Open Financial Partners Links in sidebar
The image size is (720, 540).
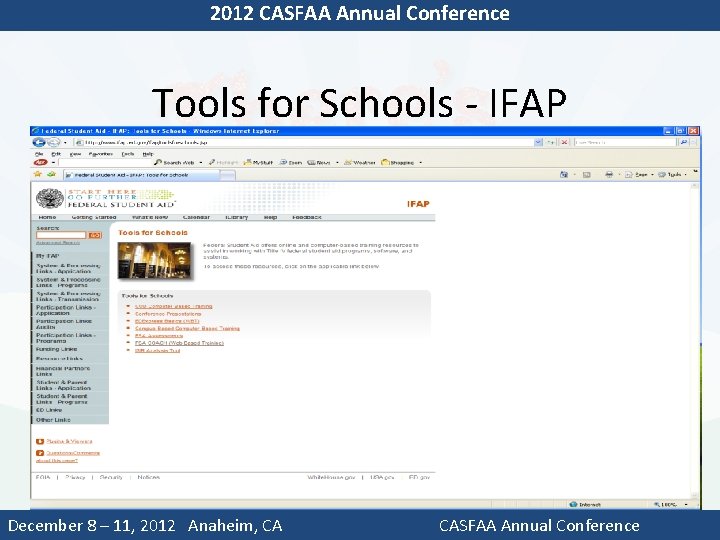(63, 371)
